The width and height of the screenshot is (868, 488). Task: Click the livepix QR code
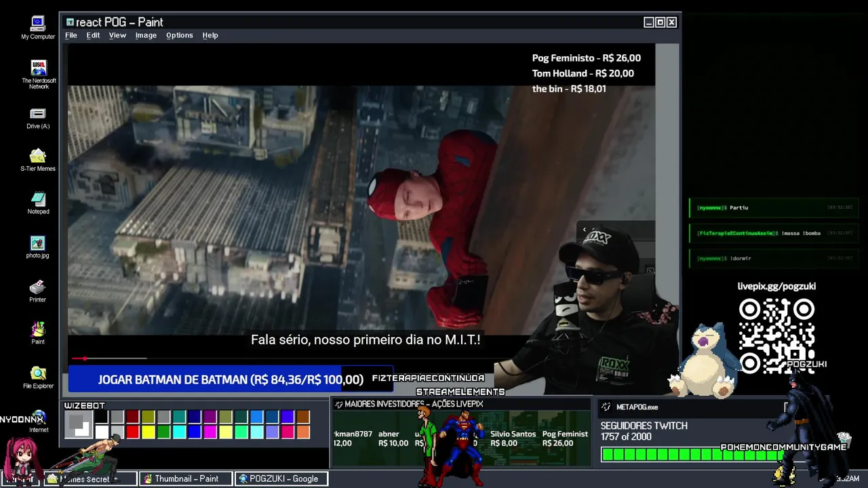tap(776, 336)
